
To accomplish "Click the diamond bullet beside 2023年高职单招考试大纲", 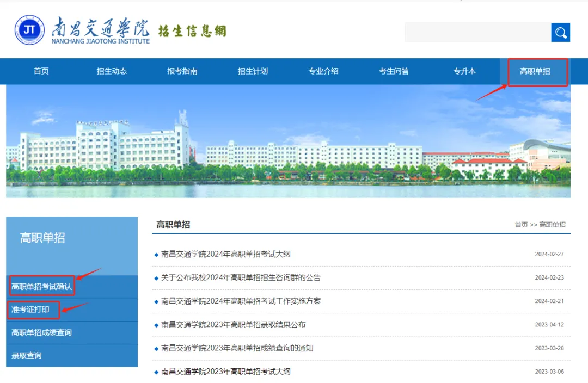I will click(157, 372).
